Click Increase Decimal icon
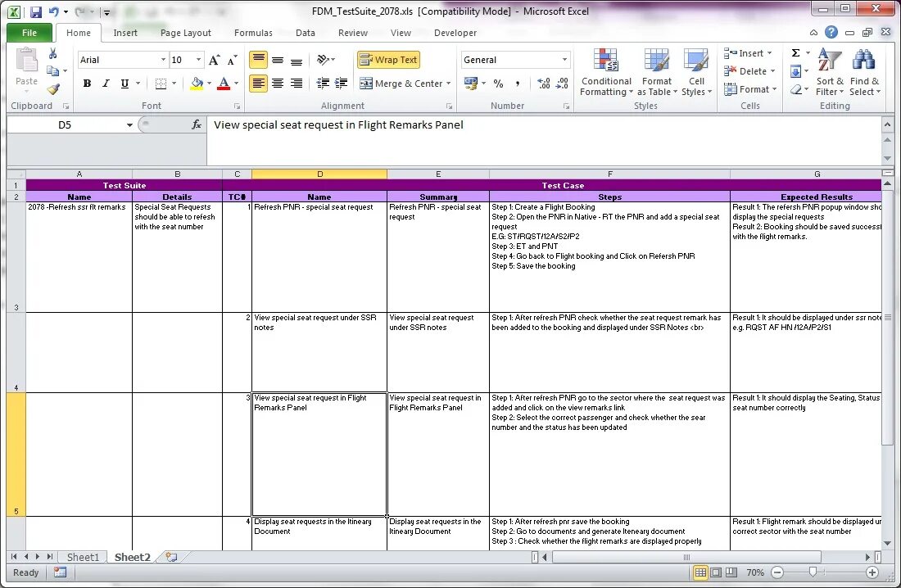 (544, 84)
